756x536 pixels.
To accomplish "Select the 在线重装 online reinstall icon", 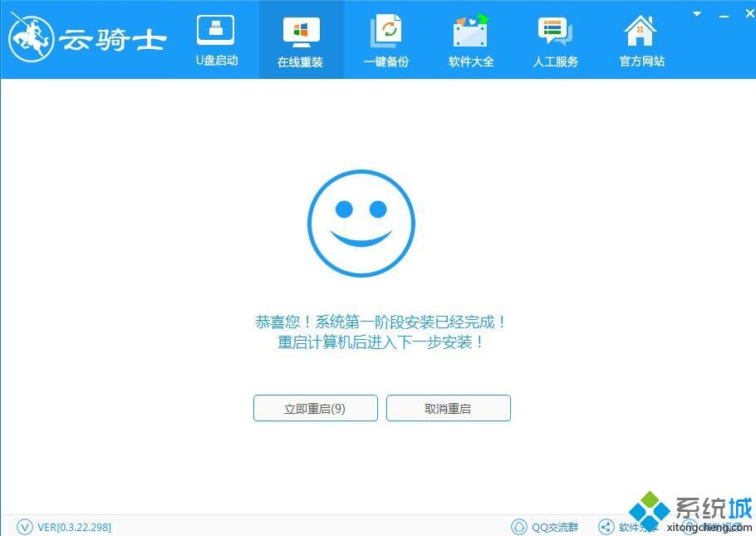I will 301,33.
